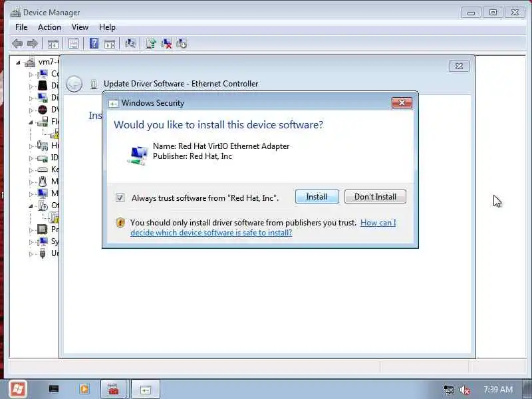532x399 pixels.
Task: Click the Disable device toolbar icon
Action: [182, 43]
